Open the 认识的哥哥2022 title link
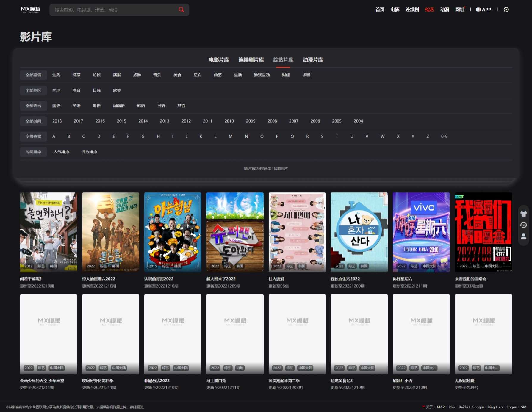532x412 pixels. [159, 279]
